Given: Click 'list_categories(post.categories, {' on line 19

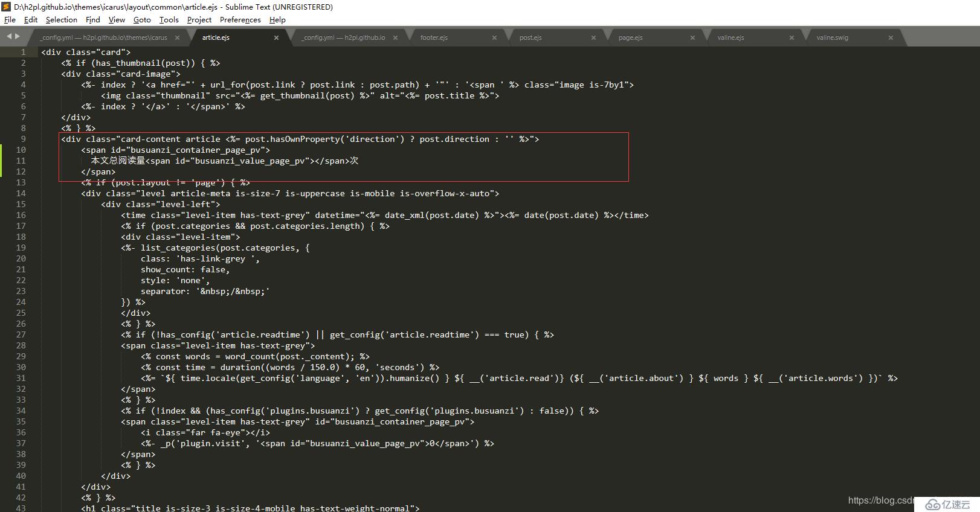Looking at the screenshot, I should coord(225,248).
